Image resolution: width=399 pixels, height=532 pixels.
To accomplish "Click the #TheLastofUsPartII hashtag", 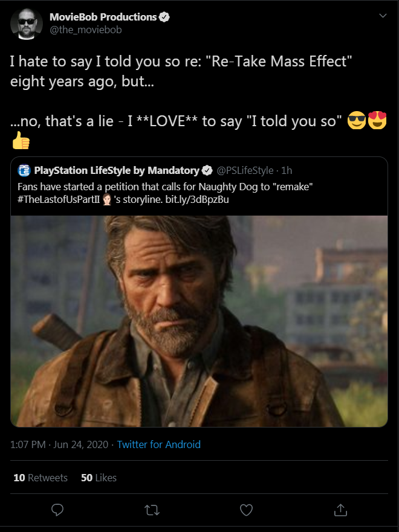I will pyautogui.click(x=59, y=199).
